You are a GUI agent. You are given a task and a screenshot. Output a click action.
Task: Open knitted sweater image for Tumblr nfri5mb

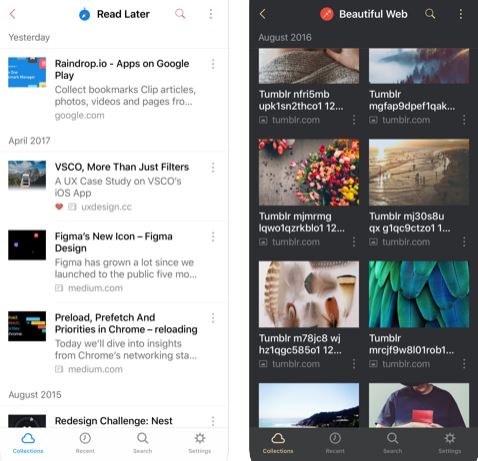(x=309, y=66)
